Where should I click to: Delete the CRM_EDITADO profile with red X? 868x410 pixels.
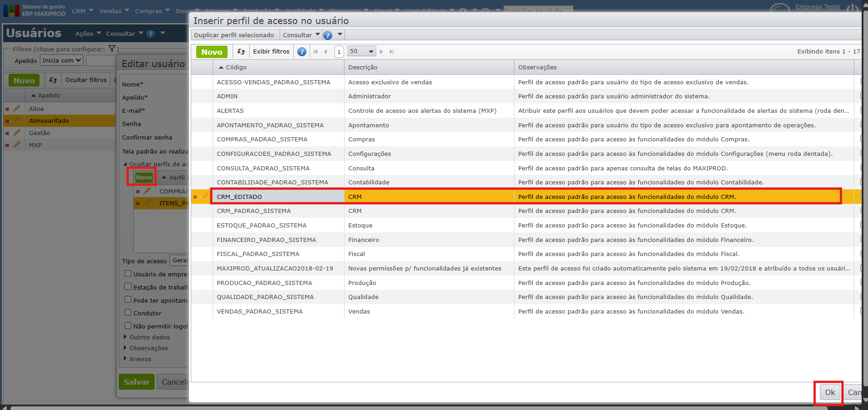[195, 197]
